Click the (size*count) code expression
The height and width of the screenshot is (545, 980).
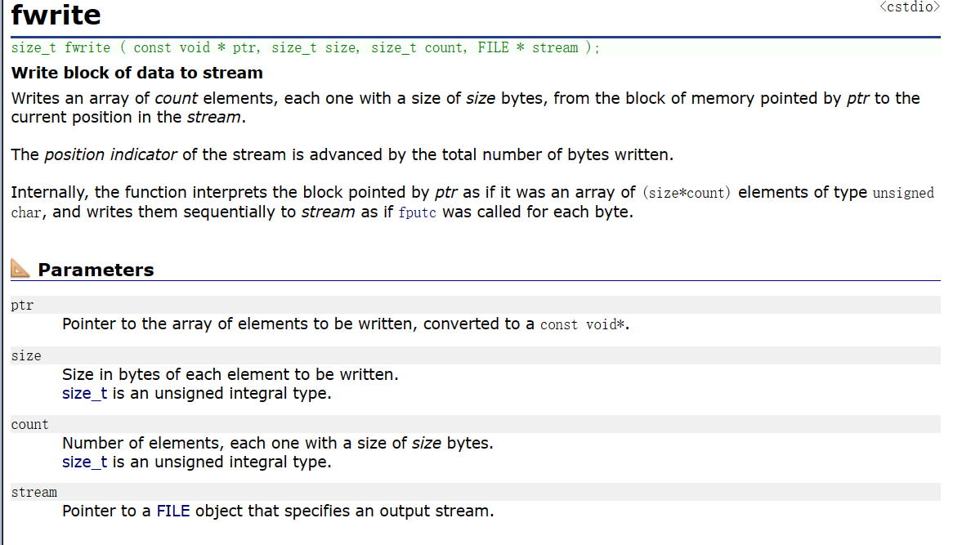point(687,194)
